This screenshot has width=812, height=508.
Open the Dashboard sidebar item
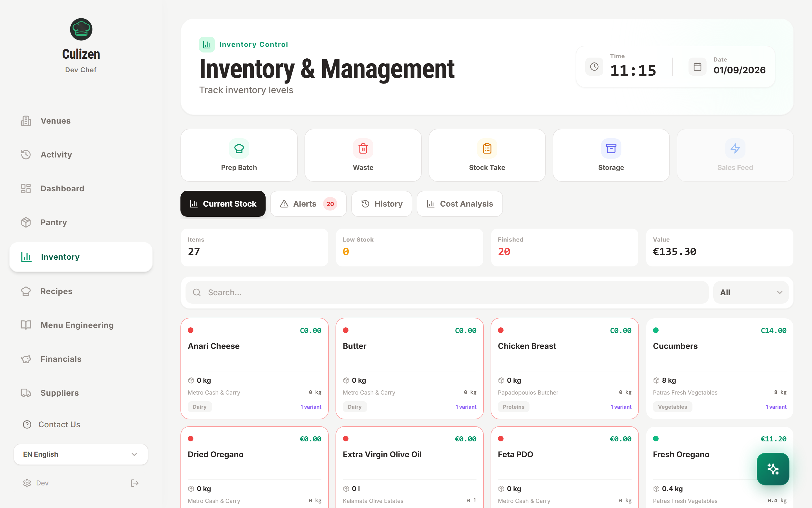click(81, 189)
